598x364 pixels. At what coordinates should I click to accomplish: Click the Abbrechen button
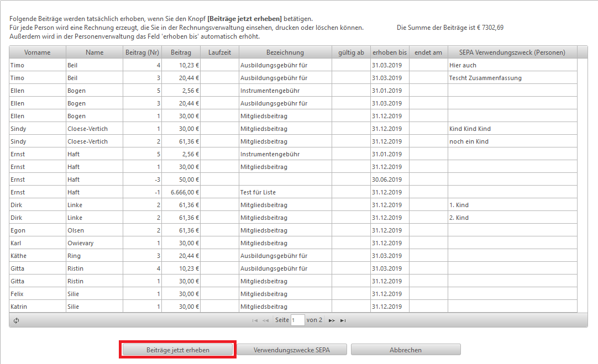[x=406, y=350]
